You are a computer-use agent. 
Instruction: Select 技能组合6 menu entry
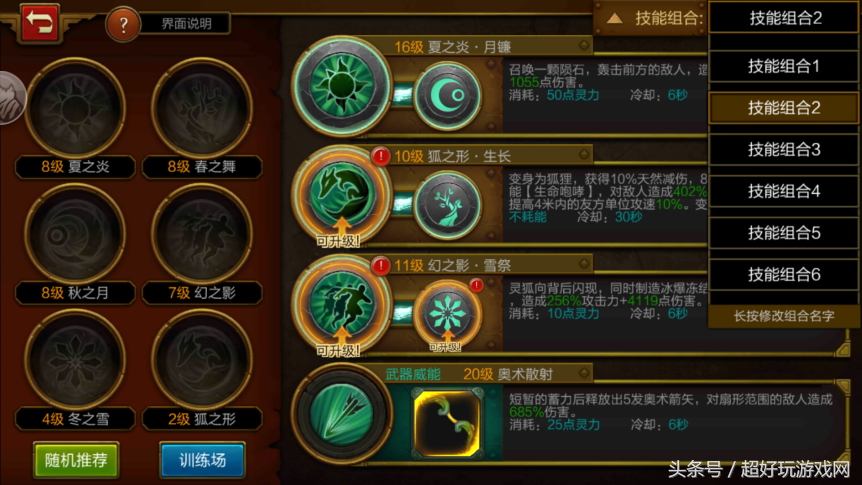tap(784, 274)
